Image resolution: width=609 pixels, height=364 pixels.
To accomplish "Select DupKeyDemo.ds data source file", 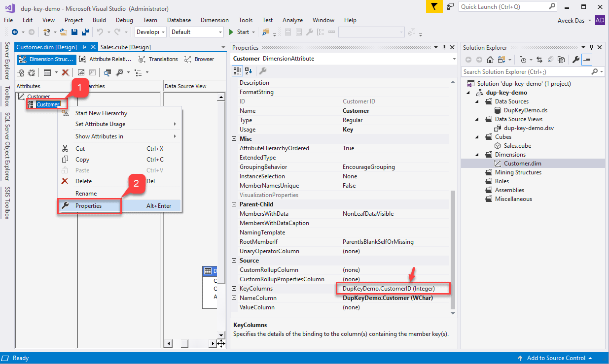I will (x=526, y=110).
